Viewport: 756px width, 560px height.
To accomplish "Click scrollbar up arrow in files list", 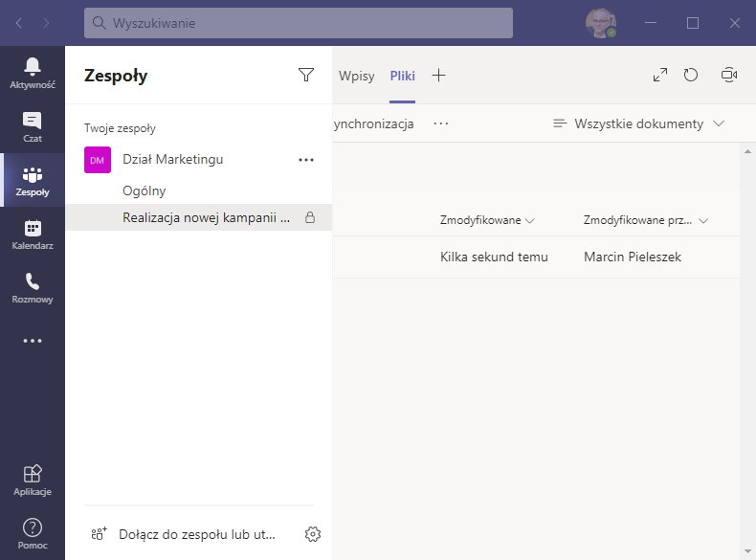I will pos(747,151).
